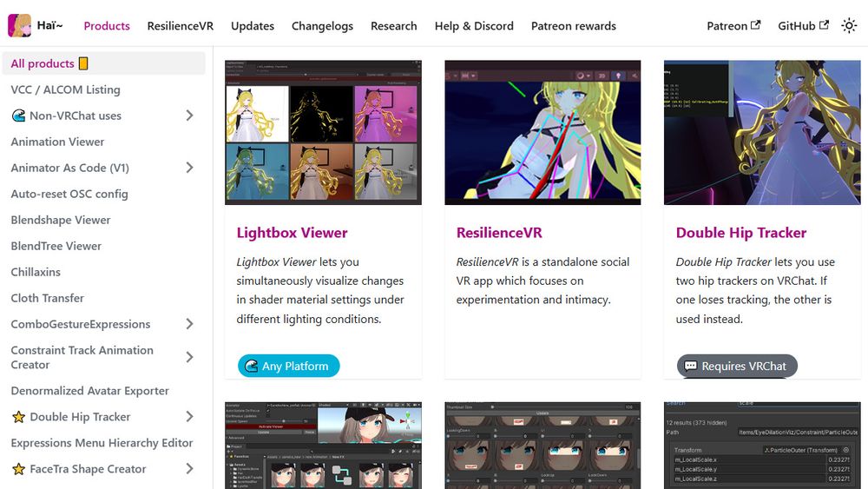Click the Lightbox Viewer card title
Screen dimensions: 868x489
(x=292, y=233)
